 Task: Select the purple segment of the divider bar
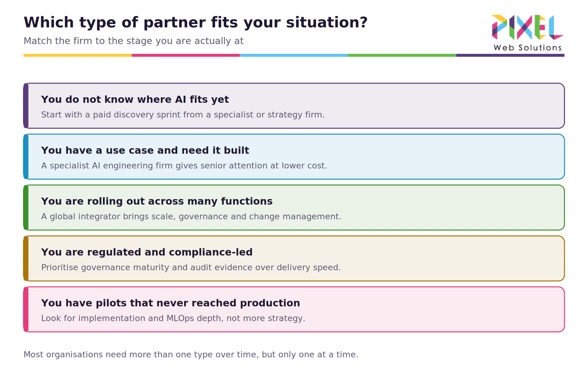pos(510,55)
